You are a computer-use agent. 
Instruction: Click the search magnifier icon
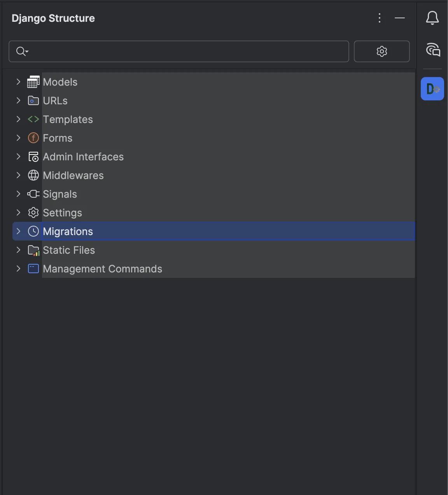(22, 51)
